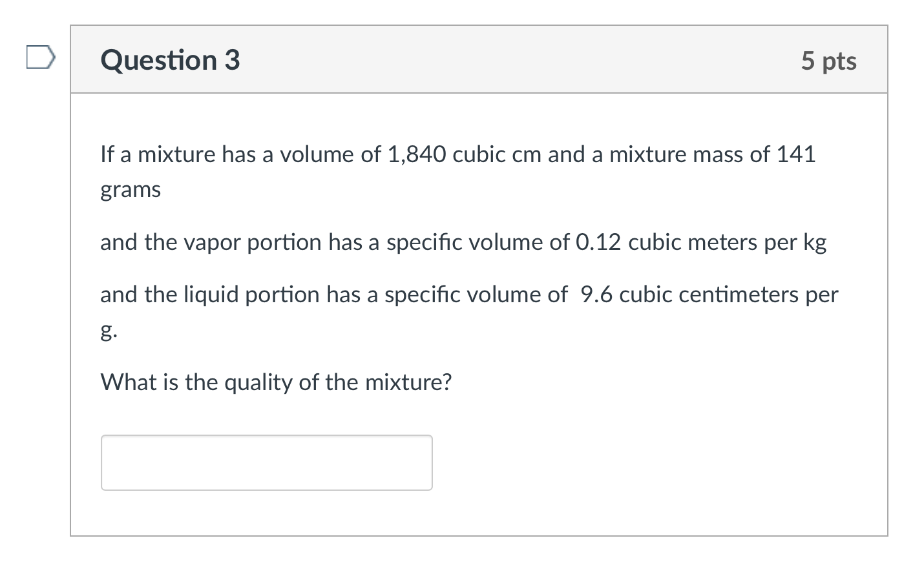Click the 5 pts score label
924x567 pixels.
coord(828,61)
